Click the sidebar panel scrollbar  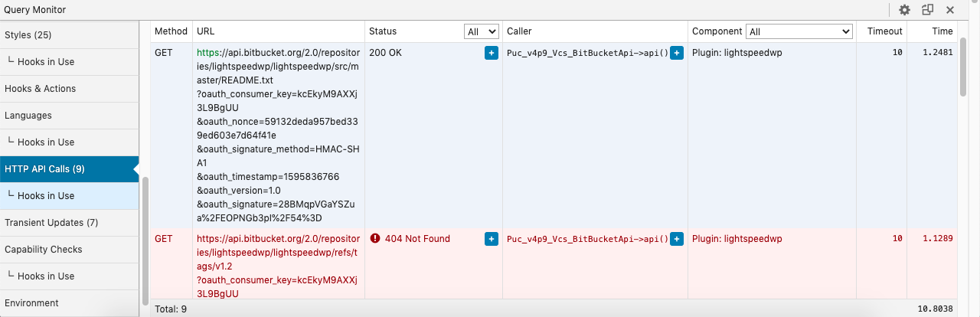click(x=145, y=241)
